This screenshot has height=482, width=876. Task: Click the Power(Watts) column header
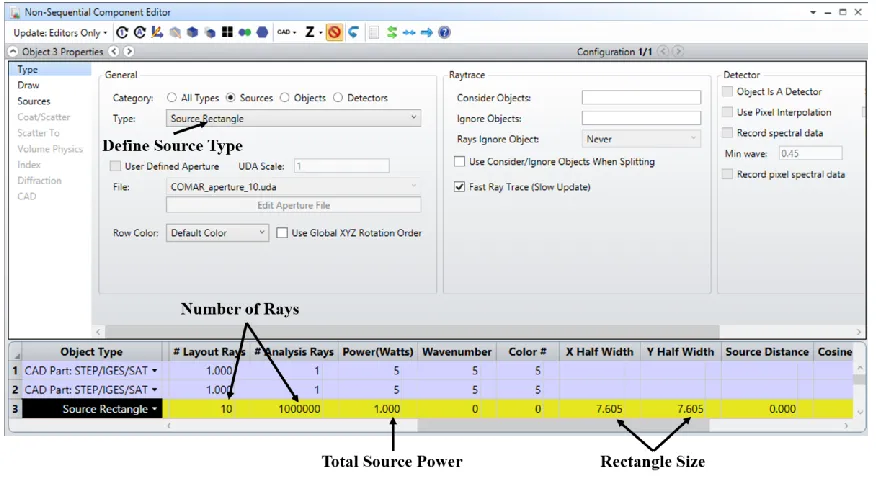coord(378,352)
